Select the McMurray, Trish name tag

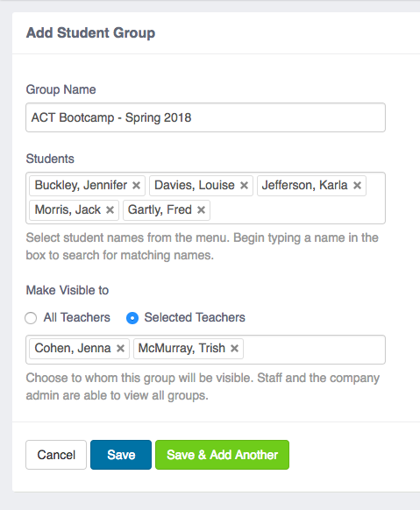click(x=182, y=349)
